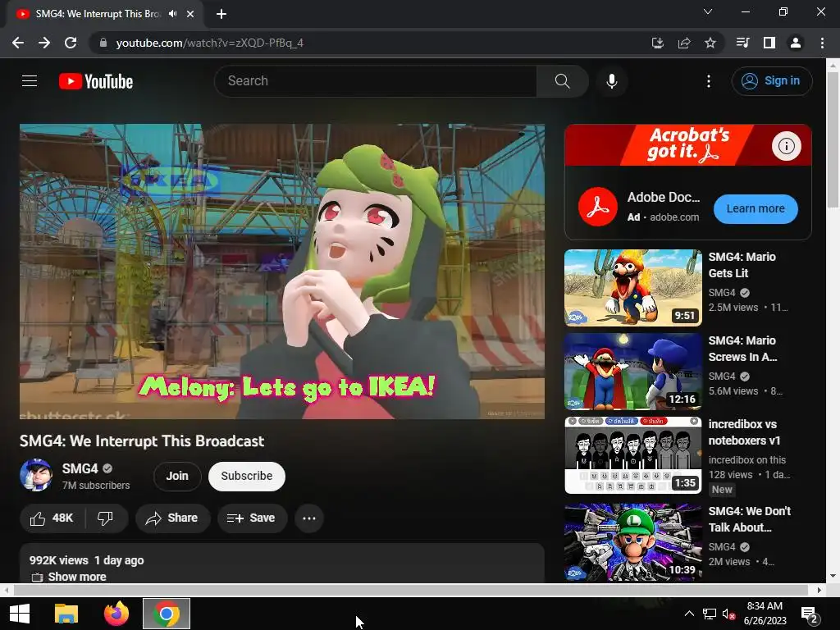
Task: Open SMG4 channel name link
Action: coord(80,468)
